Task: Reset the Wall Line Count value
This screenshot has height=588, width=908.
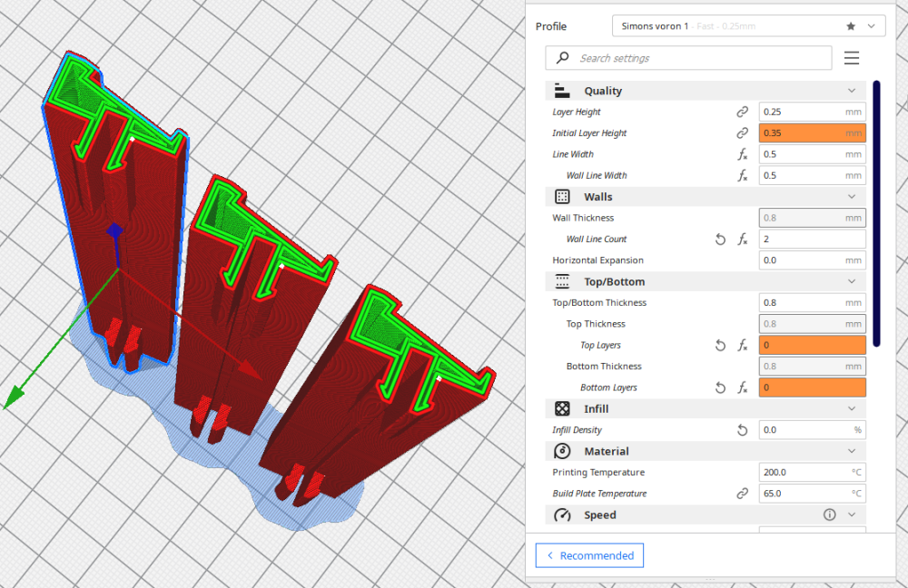Action: (x=720, y=239)
